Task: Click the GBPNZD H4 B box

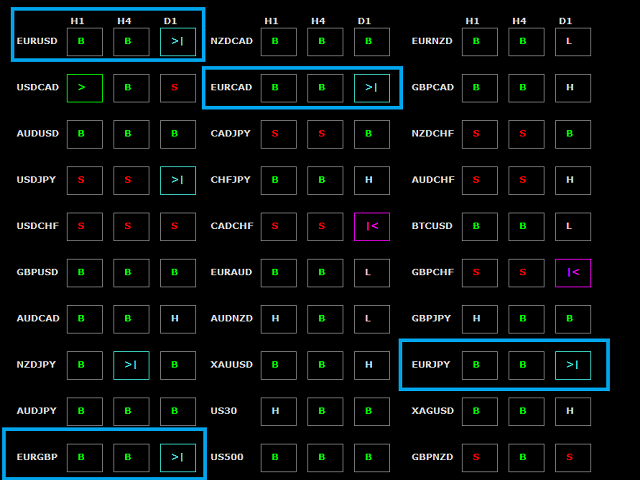Action: [x=527, y=458]
